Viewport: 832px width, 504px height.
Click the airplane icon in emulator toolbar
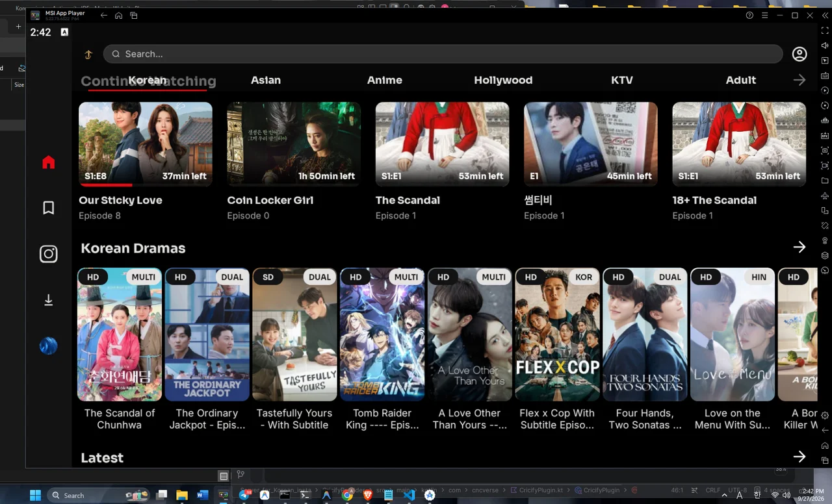825,195
